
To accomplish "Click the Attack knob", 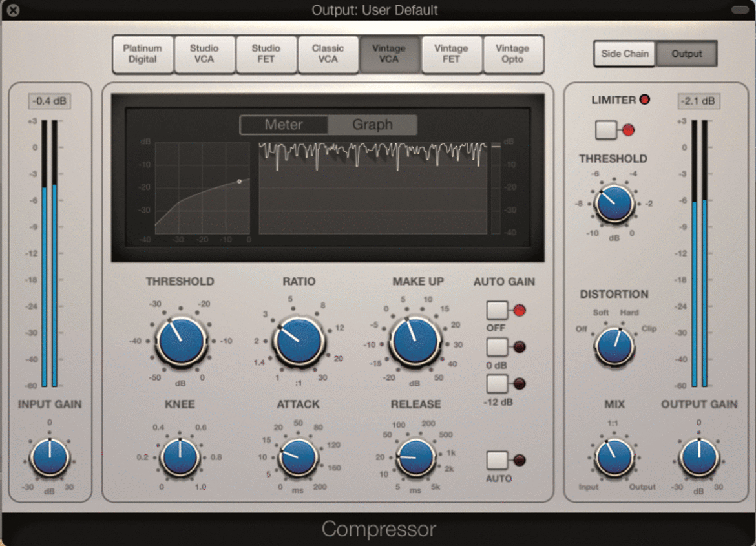I will click(298, 457).
